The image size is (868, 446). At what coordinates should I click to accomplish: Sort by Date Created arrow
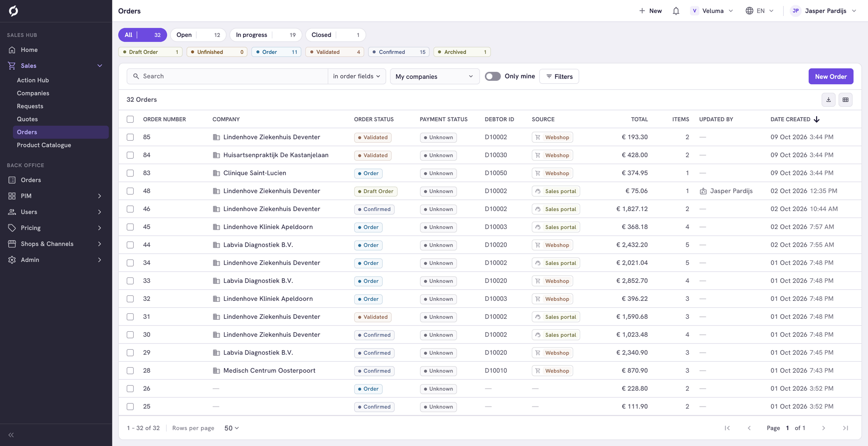(817, 119)
